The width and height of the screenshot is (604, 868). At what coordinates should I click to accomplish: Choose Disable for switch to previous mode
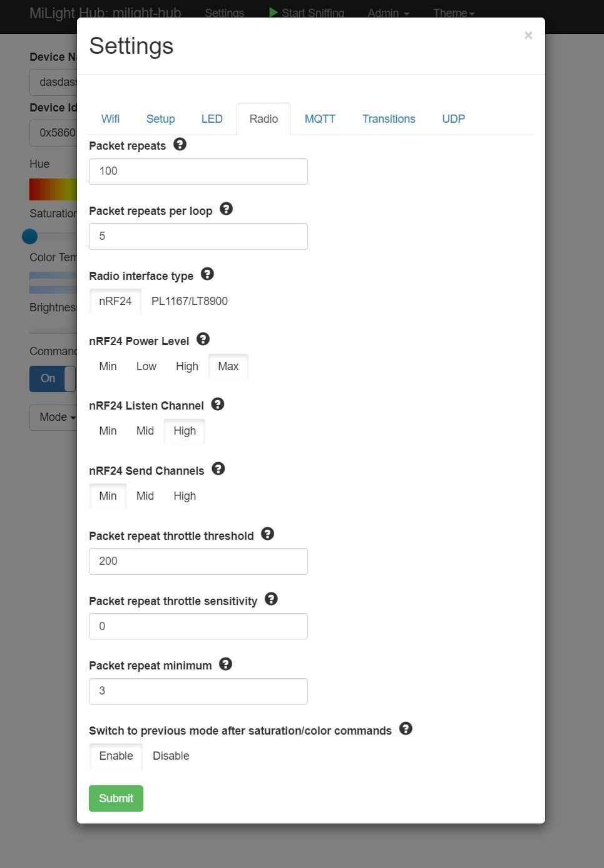pos(171,756)
